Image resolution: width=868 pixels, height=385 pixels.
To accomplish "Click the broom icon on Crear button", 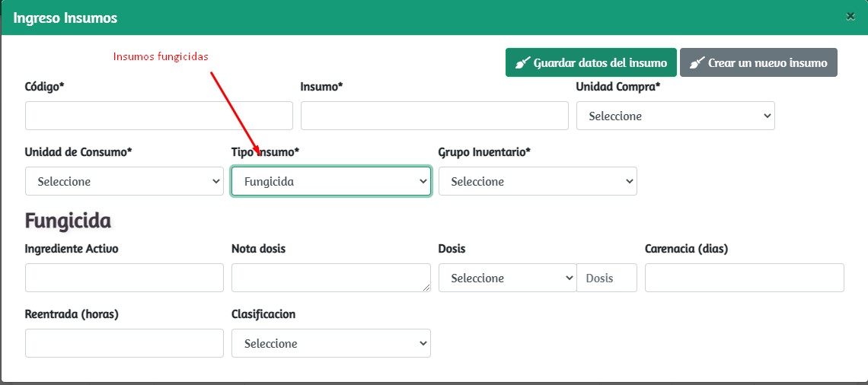I will (697, 63).
